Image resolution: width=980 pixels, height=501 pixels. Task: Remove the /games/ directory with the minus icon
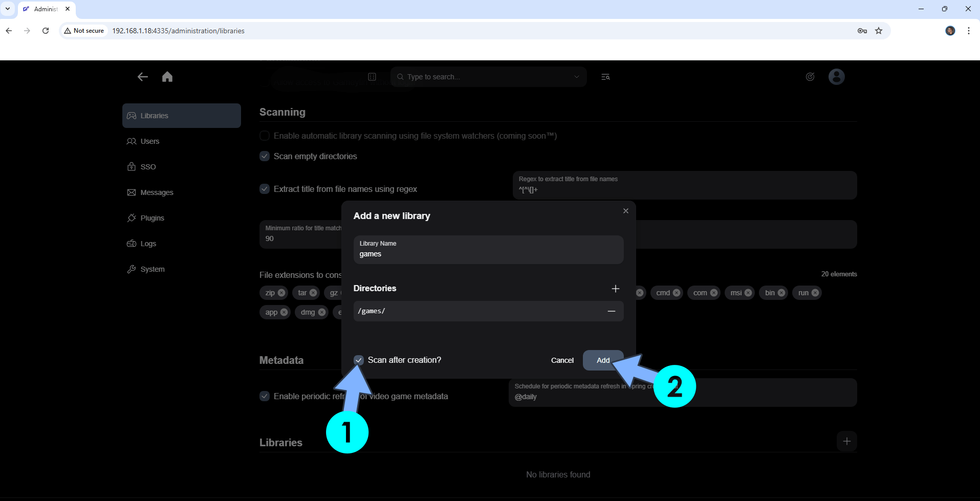click(x=611, y=311)
